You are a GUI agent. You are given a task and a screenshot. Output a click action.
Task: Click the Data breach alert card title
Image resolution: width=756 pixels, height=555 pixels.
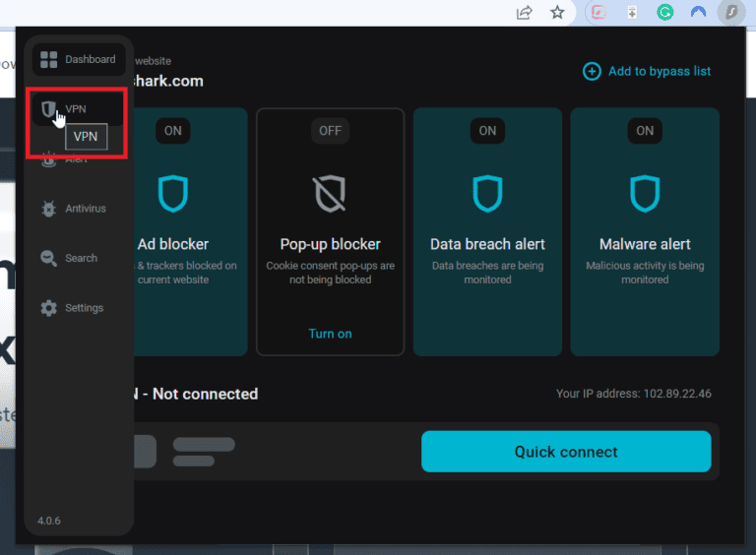click(487, 244)
